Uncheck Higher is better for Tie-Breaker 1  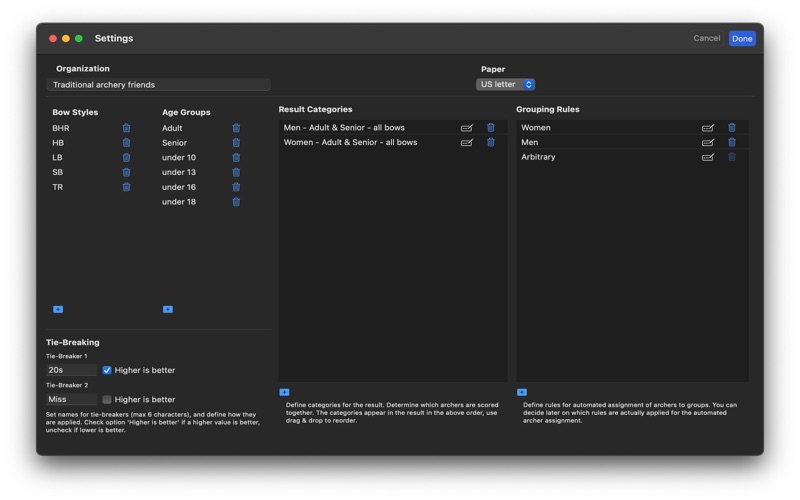[107, 370]
